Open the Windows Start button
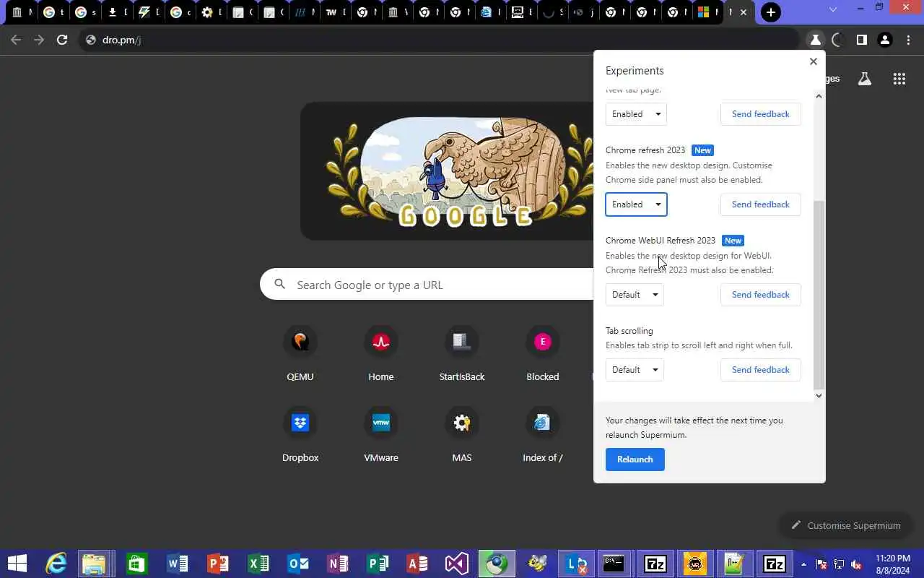 [x=16, y=564]
